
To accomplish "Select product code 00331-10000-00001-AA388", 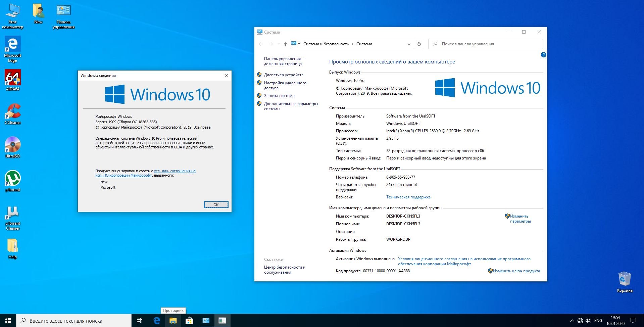I will (x=386, y=271).
